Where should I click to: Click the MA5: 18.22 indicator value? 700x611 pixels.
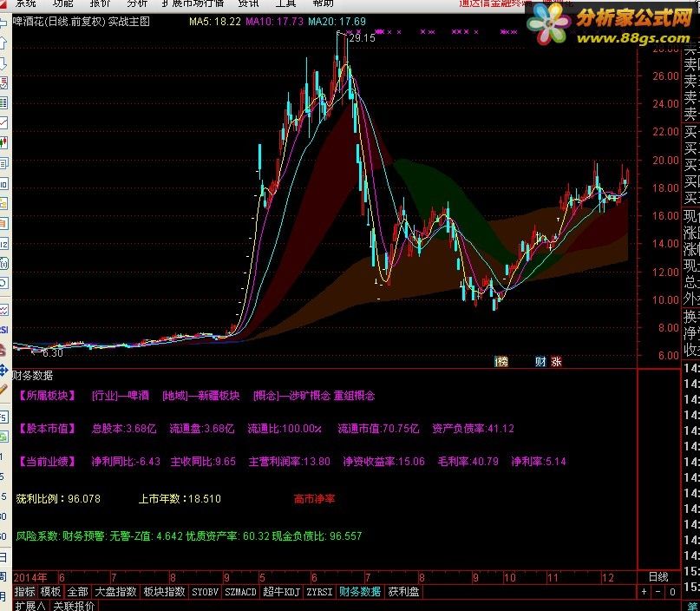[215, 22]
